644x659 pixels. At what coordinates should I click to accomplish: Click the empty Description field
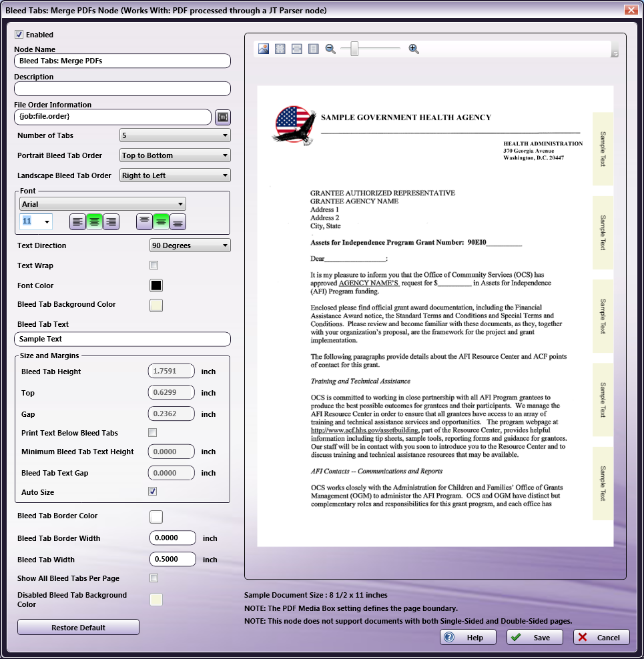[122, 89]
